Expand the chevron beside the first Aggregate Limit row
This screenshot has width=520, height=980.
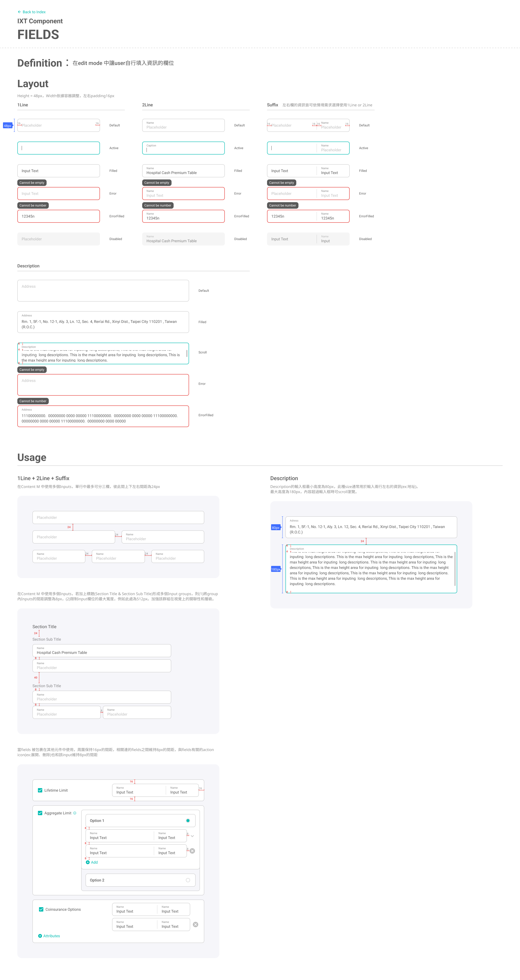tap(192, 836)
